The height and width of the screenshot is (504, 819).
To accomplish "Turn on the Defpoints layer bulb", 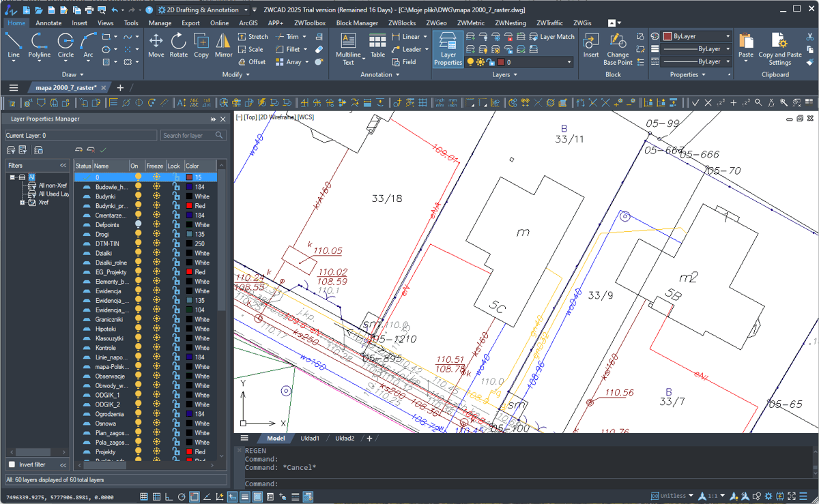I will pyautogui.click(x=138, y=224).
